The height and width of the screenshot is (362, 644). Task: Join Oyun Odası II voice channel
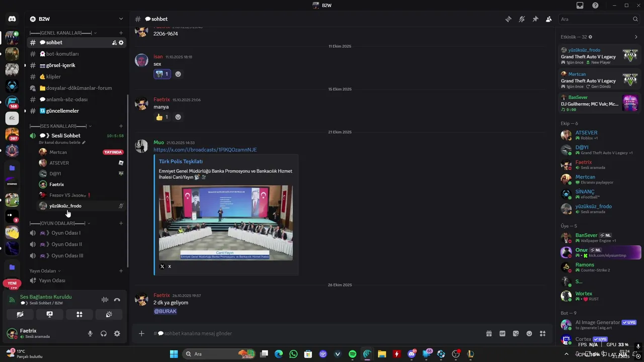coord(76,244)
